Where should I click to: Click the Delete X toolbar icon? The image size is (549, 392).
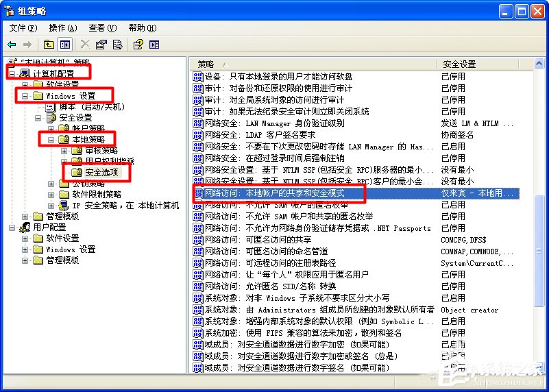point(85,45)
